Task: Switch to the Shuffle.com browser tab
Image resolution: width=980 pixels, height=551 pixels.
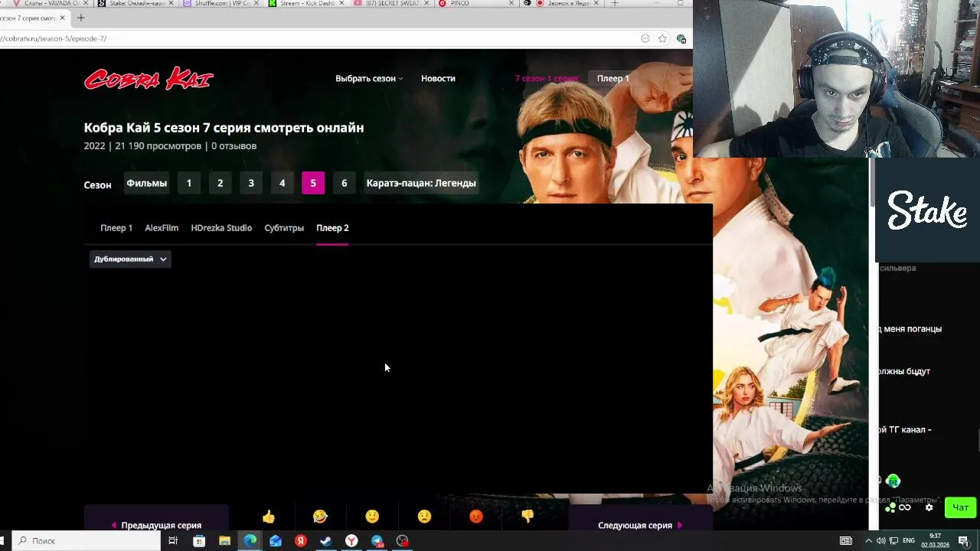Action: [x=220, y=3]
